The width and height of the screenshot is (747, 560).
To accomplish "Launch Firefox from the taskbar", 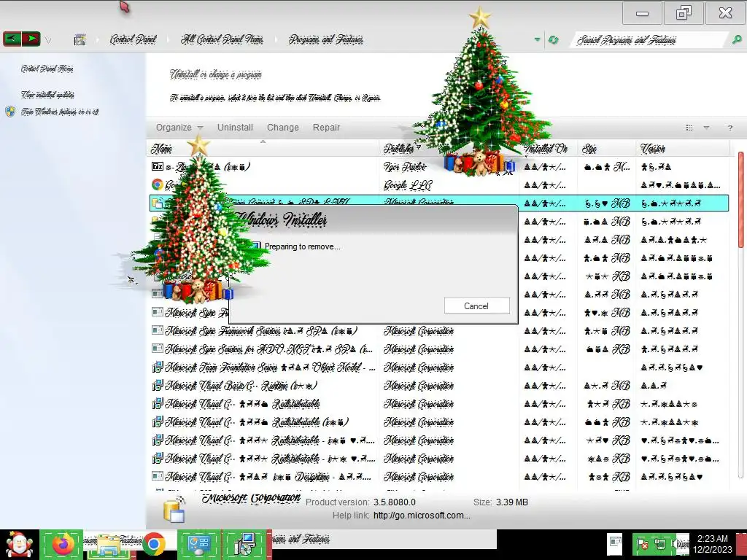I will [x=63, y=544].
